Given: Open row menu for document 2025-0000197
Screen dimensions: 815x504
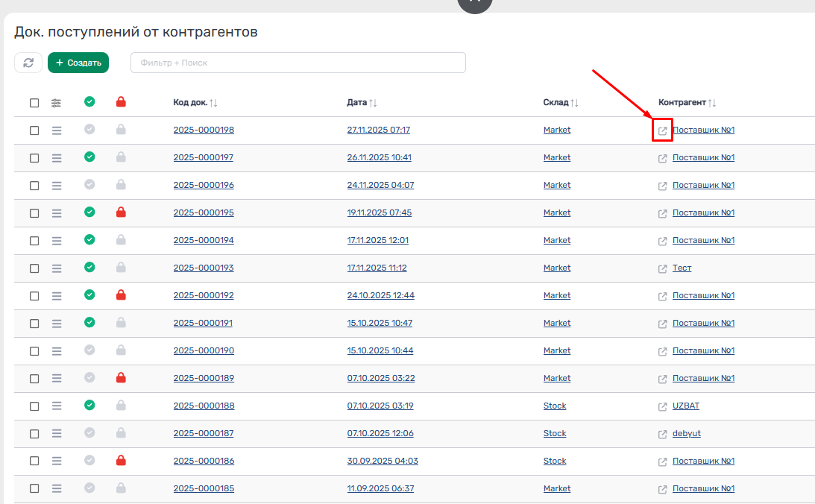Looking at the screenshot, I should click(x=57, y=157).
